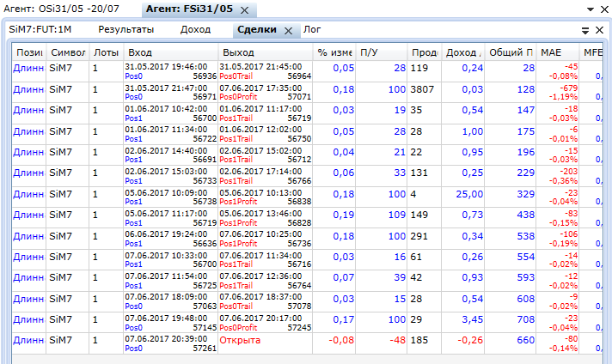Open the agent tabs dropdown arrow
The width and height of the screenshot is (612, 364).
(591, 9)
